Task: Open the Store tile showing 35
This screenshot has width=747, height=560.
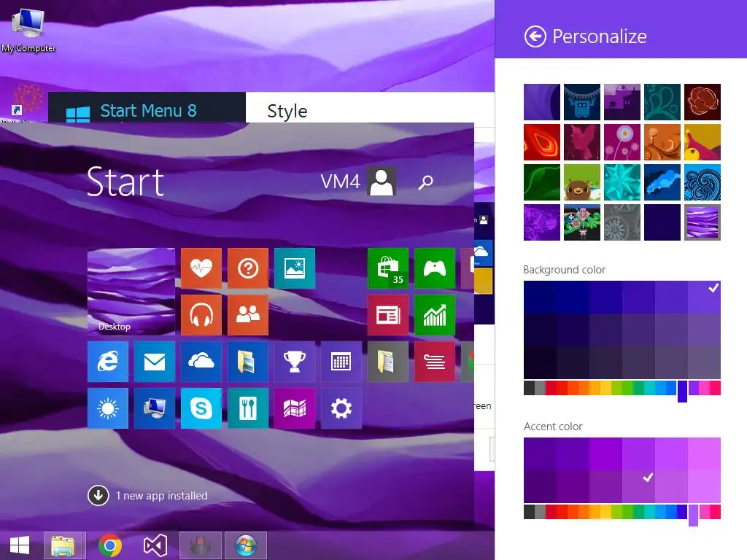Action: 388,268
